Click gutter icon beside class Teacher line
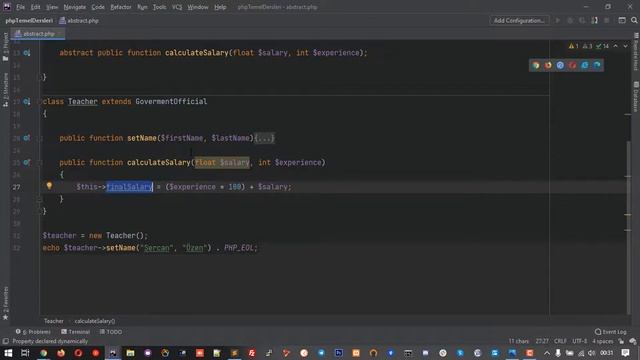 pos(27,101)
